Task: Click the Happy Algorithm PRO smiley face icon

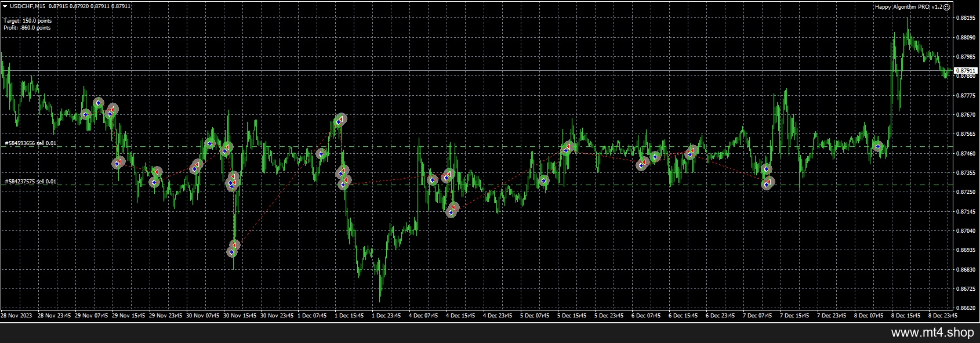Action: tap(947, 7)
